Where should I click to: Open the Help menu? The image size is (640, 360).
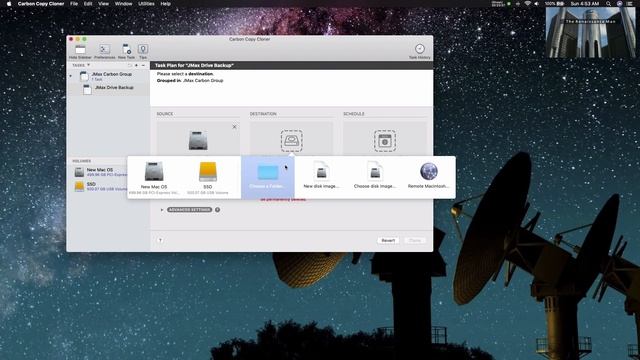click(x=165, y=4)
